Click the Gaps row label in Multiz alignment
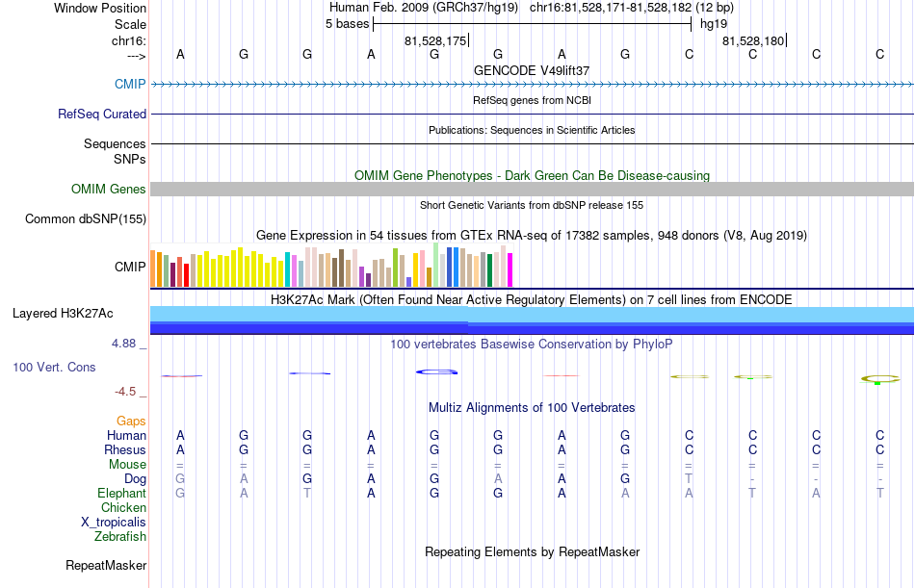915x588 pixels. point(131,421)
